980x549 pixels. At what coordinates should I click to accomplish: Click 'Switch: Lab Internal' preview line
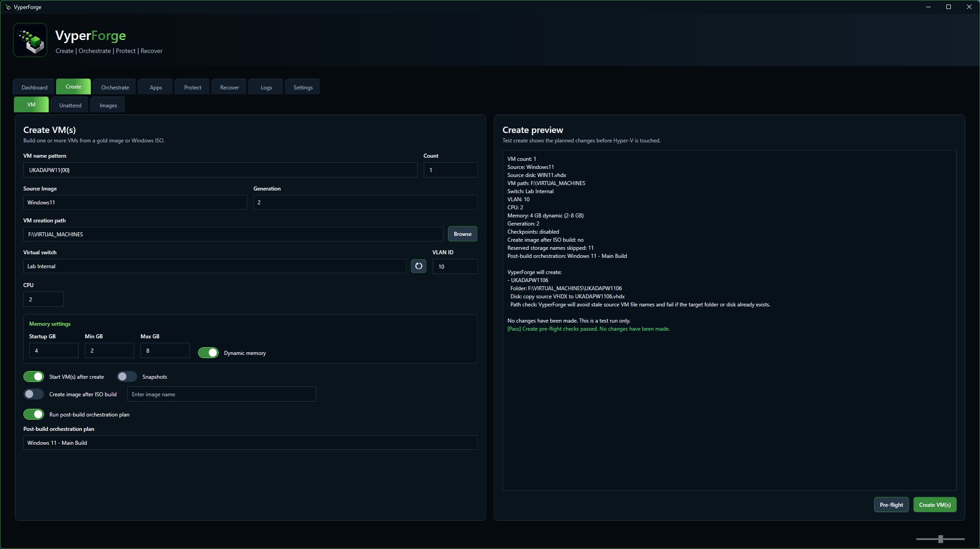coord(531,191)
